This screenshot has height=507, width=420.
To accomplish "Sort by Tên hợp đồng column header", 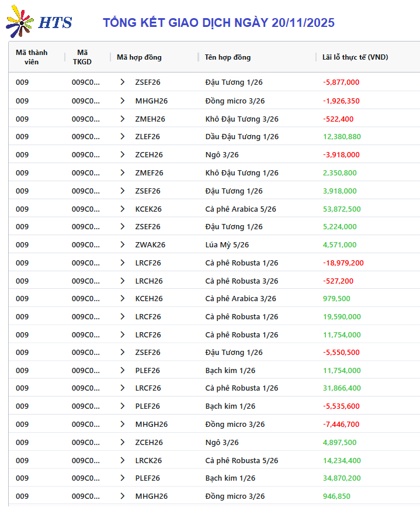I will pyautogui.click(x=228, y=57).
